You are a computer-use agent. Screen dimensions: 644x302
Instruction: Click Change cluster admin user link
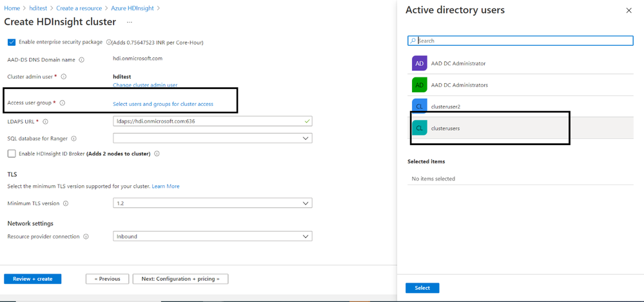tap(145, 85)
